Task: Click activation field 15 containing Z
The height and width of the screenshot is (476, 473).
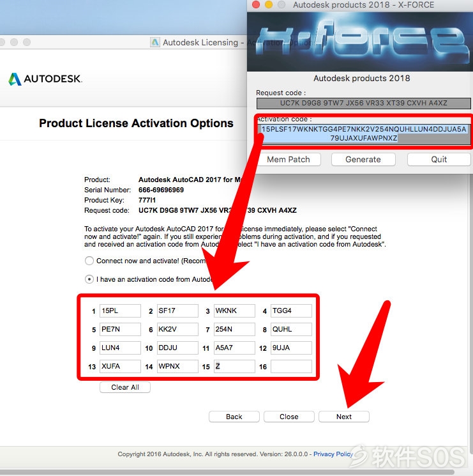Action: 234,366
